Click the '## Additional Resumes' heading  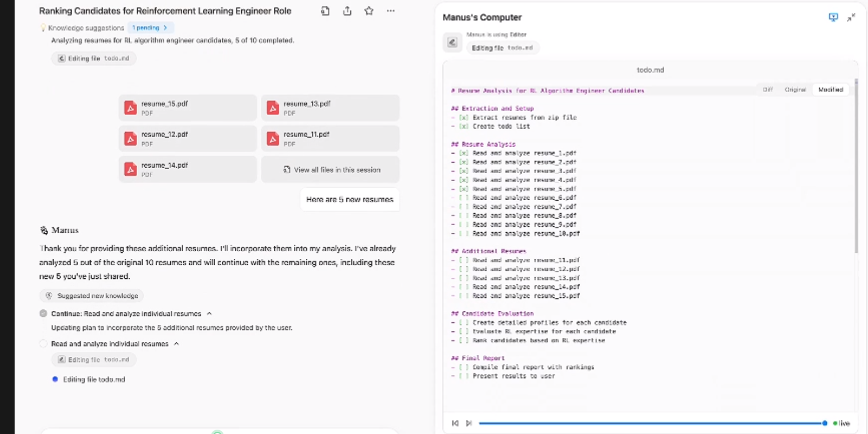(488, 251)
